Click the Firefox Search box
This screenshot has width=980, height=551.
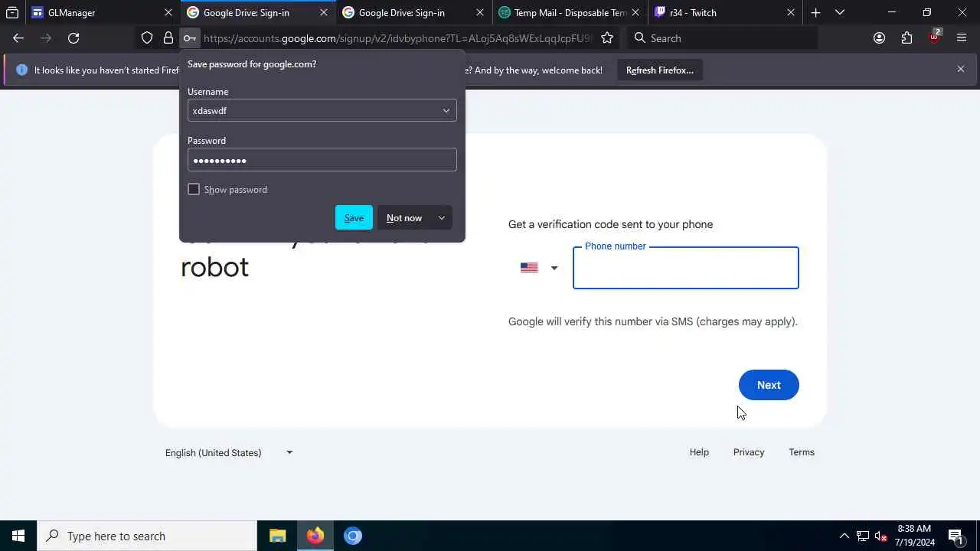pos(722,38)
